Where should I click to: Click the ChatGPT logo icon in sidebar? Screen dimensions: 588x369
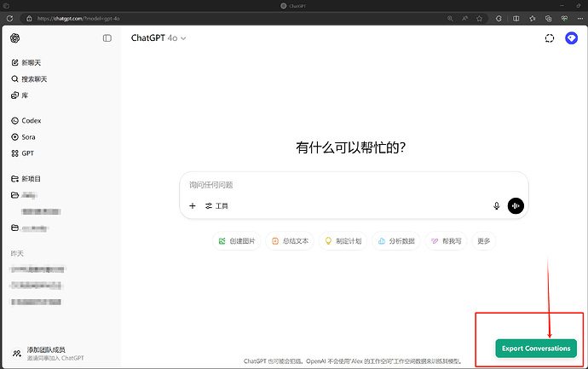point(15,37)
